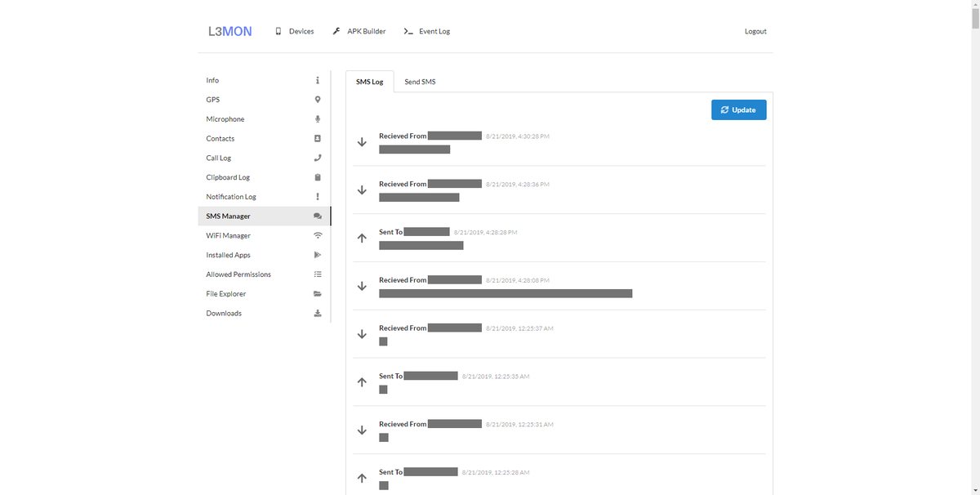Click the timestamp 8/21/2019, 4:28:28 PM
Viewport: 980px width, 495px height.
pyautogui.click(x=486, y=233)
